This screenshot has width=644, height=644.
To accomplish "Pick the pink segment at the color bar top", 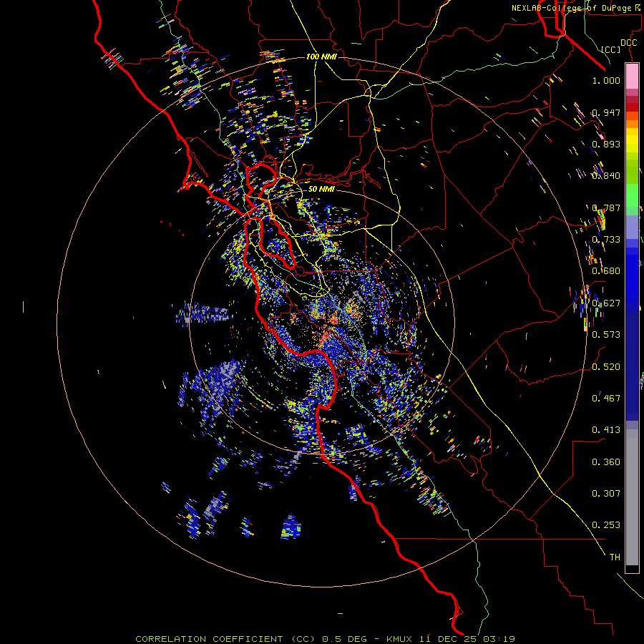I will (632, 76).
